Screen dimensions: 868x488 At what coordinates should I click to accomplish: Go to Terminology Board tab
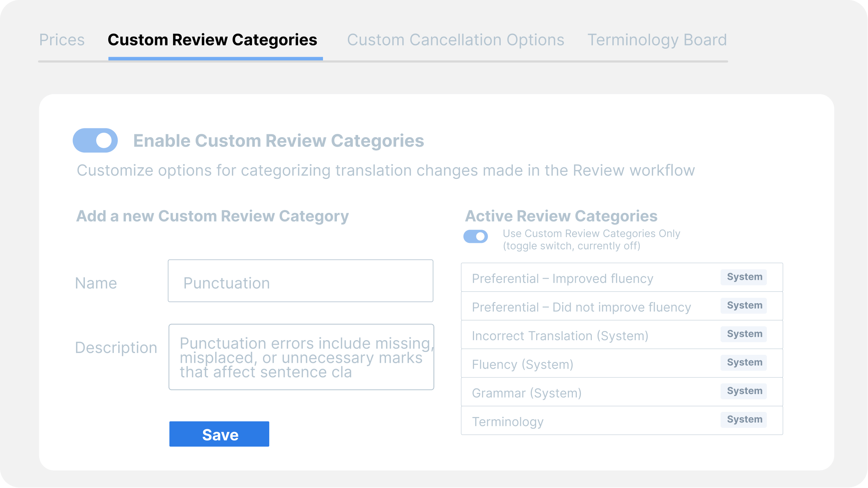pyautogui.click(x=657, y=40)
